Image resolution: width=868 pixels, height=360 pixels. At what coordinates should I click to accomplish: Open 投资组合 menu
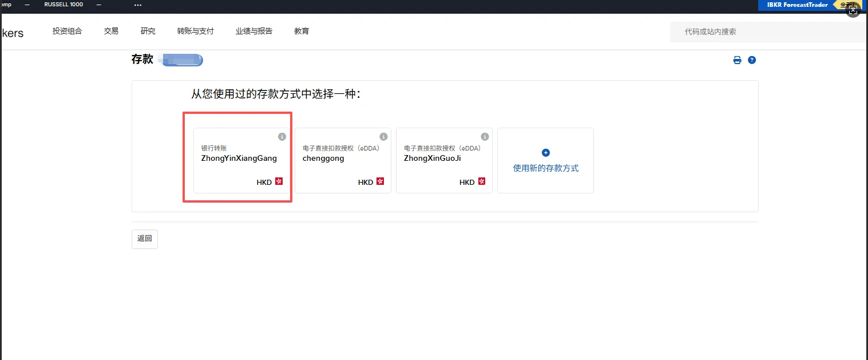click(67, 31)
